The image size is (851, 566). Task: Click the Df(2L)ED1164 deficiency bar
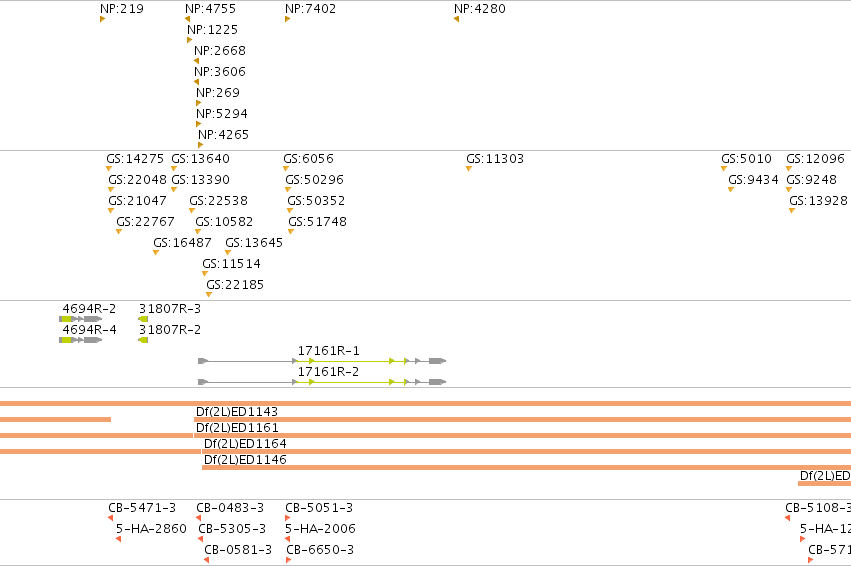click(x=526, y=451)
